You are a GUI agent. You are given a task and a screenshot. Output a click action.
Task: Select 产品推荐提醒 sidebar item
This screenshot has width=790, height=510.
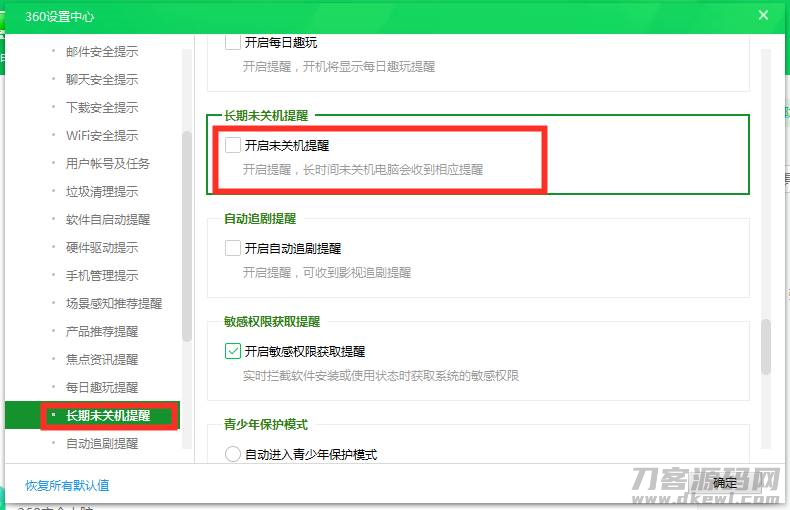click(102, 332)
